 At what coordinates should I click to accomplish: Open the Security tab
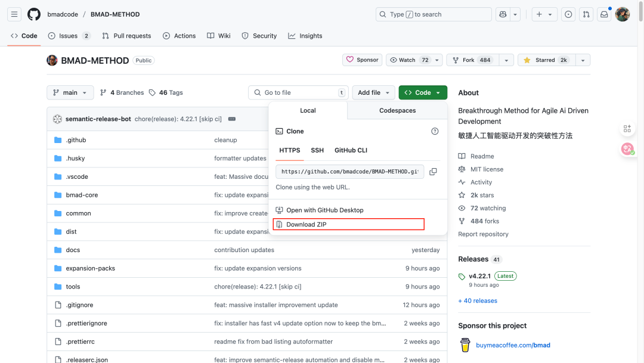[259, 36]
